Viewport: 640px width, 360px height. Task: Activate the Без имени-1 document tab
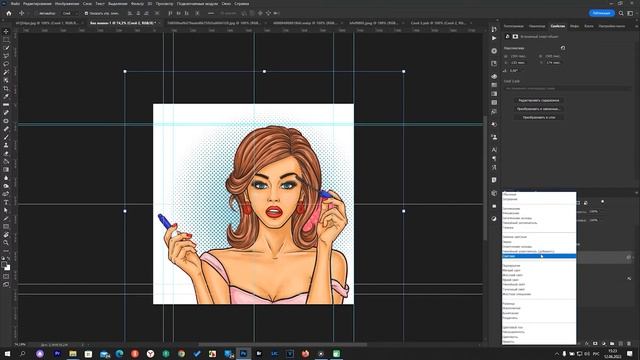pos(123,23)
